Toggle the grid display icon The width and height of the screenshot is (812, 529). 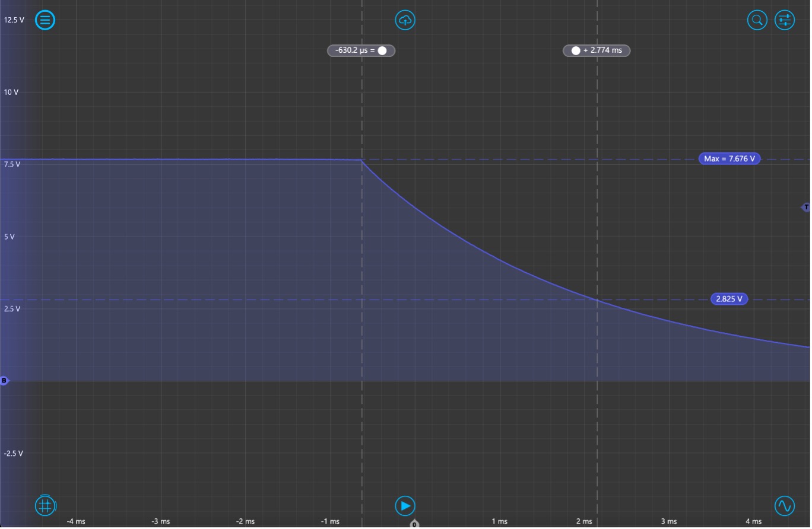[x=45, y=506]
